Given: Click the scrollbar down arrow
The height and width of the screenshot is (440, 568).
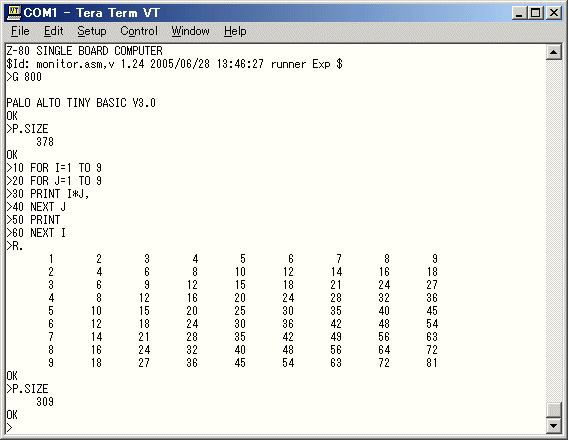Looking at the screenshot, I should [x=554, y=426].
